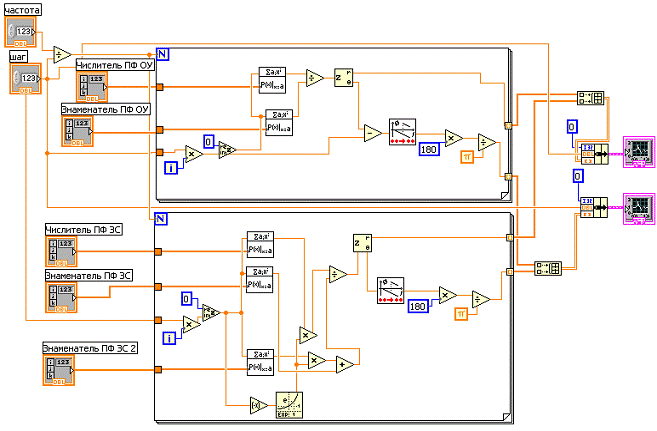Click the Числитель ПФ ОУ array terminal
Image resolution: width=657 pixels, height=431 pixels.
tap(89, 85)
